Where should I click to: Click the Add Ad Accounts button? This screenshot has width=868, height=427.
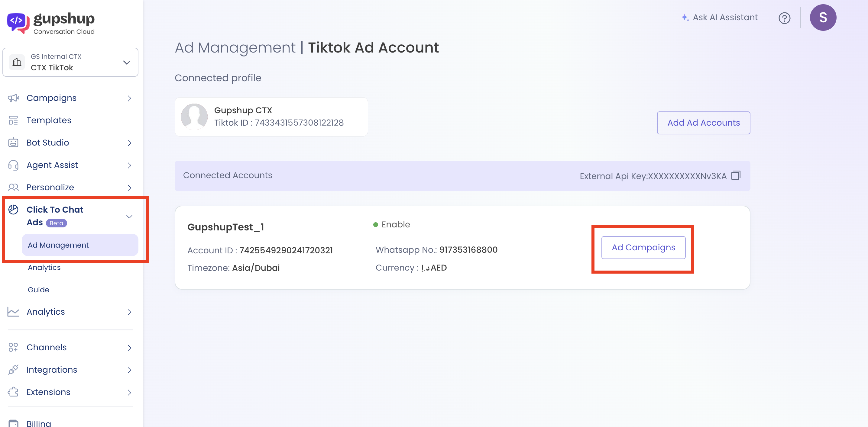coord(703,123)
